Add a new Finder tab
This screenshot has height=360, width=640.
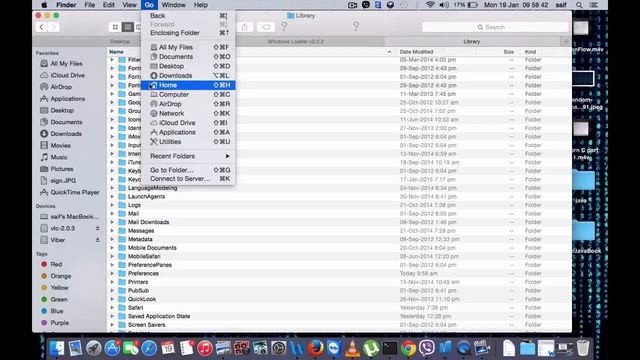pos(566,42)
